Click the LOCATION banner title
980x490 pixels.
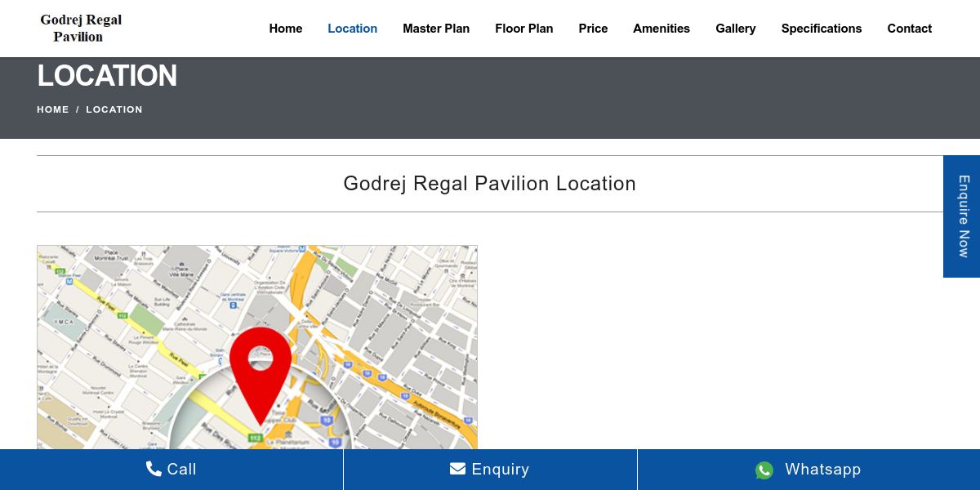(x=107, y=76)
